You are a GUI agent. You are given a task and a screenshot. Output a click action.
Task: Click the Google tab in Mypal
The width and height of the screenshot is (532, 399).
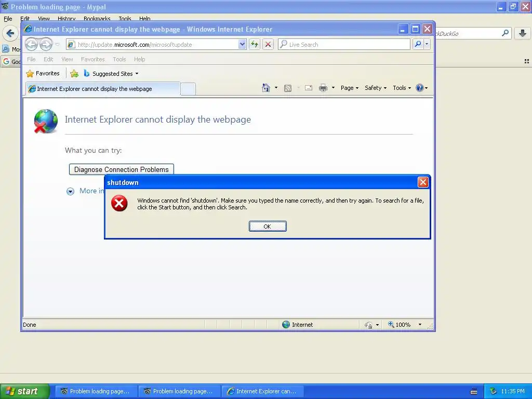tap(11, 61)
